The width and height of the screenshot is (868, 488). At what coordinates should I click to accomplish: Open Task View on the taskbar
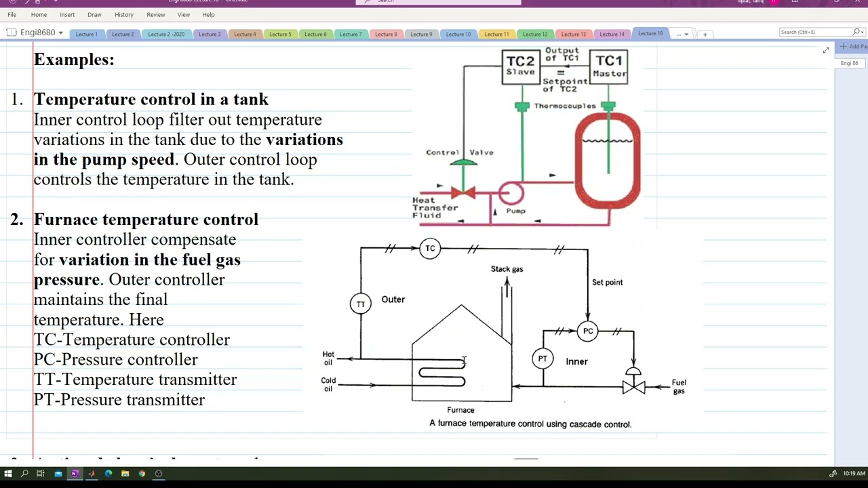pyautogui.click(x=41, y=474)
